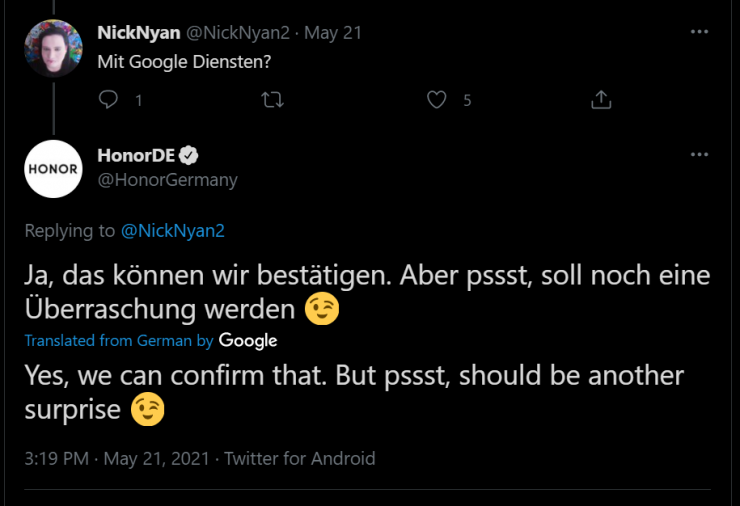Open more options for HonorDE's tweet
740x506 pixels.
tap(699, 155)
